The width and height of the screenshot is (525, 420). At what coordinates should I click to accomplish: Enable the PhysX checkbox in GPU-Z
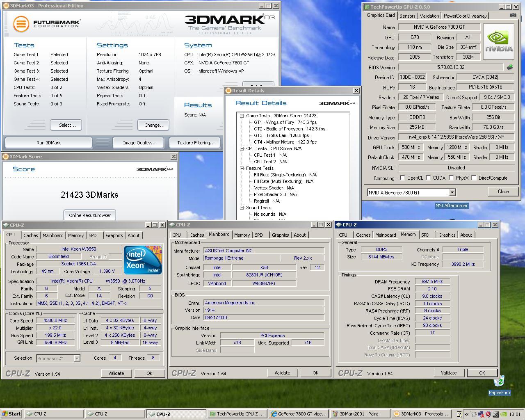coord(451,178)
